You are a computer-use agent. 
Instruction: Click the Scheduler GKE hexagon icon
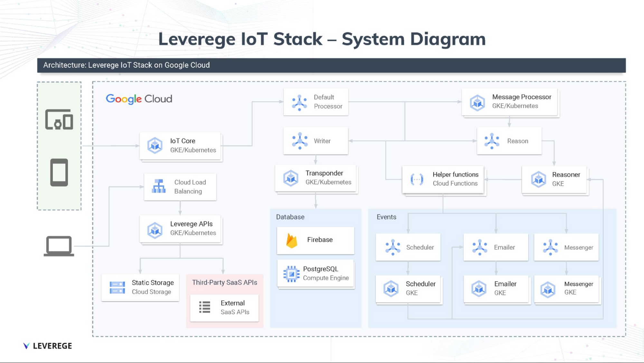391,288
